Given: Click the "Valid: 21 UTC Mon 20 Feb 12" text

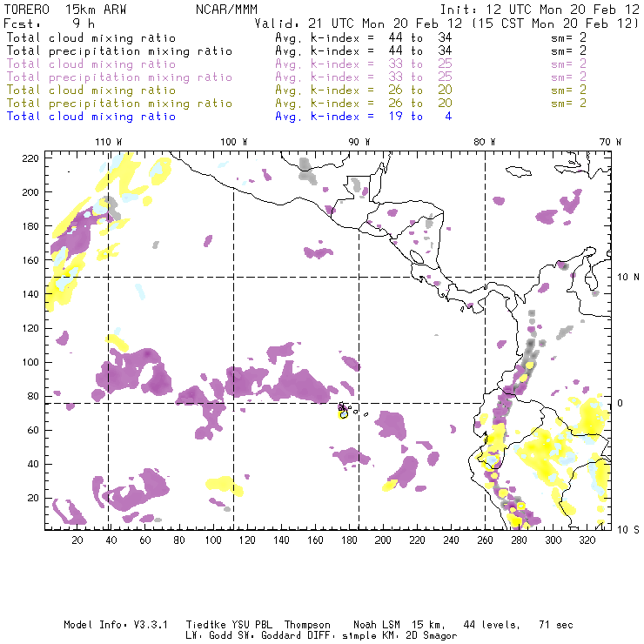Looking at the screenshot, I should 359,23.
